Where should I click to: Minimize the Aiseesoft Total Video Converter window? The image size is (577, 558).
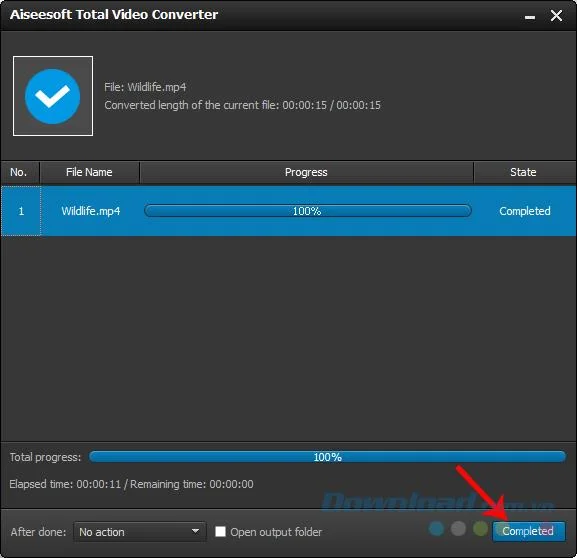click(x=530, y=17)
